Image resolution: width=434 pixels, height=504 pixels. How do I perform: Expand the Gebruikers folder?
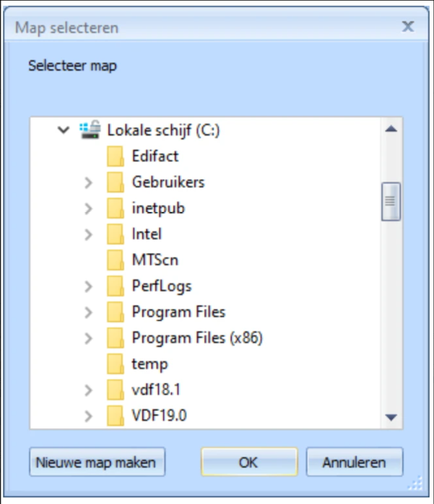88,182
